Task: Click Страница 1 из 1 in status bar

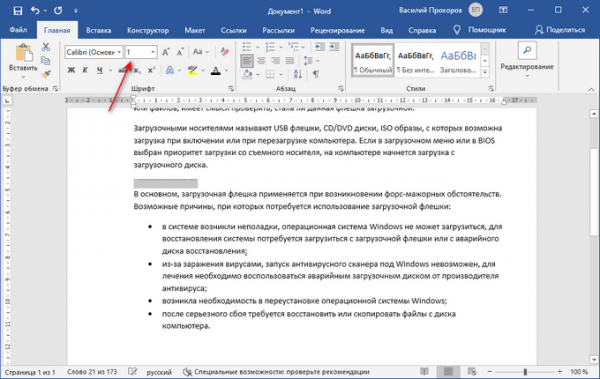Action: click(30, 371)
